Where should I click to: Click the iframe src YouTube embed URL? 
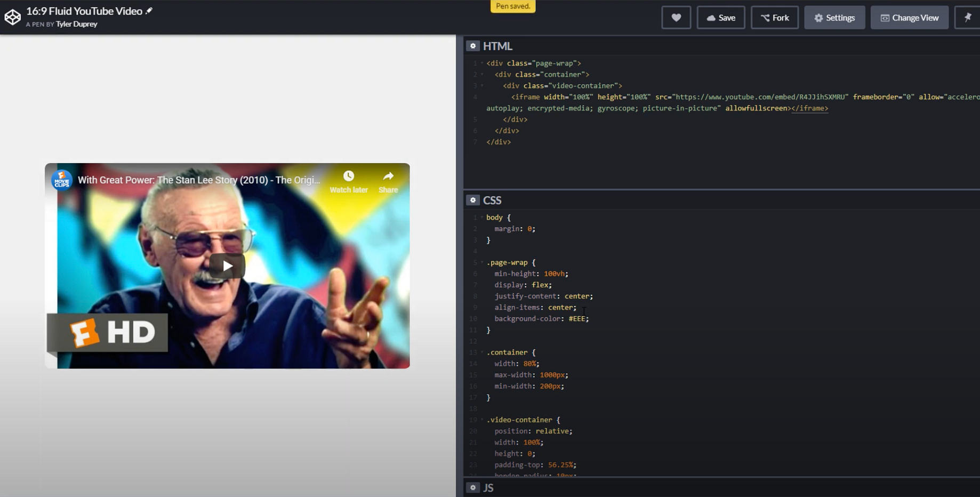(760, 97)
